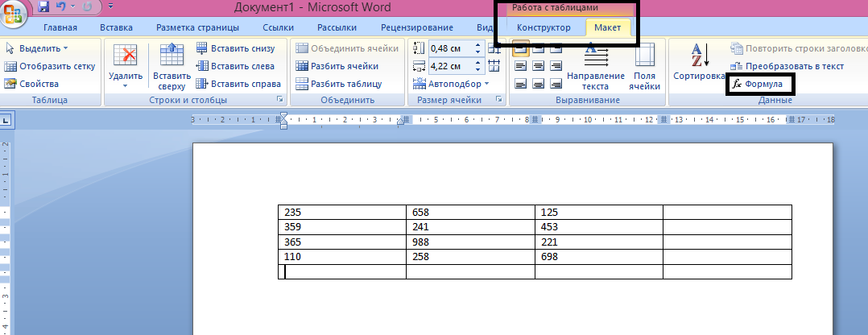Switch to the Ссылки tab
868x335 pixels.
coord(279,27)
